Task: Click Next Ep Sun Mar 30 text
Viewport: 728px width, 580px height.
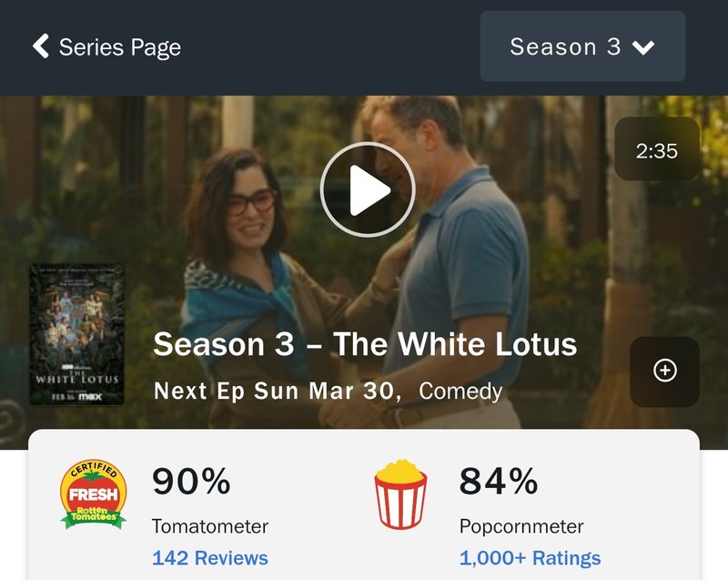Action: coord(274,391)
